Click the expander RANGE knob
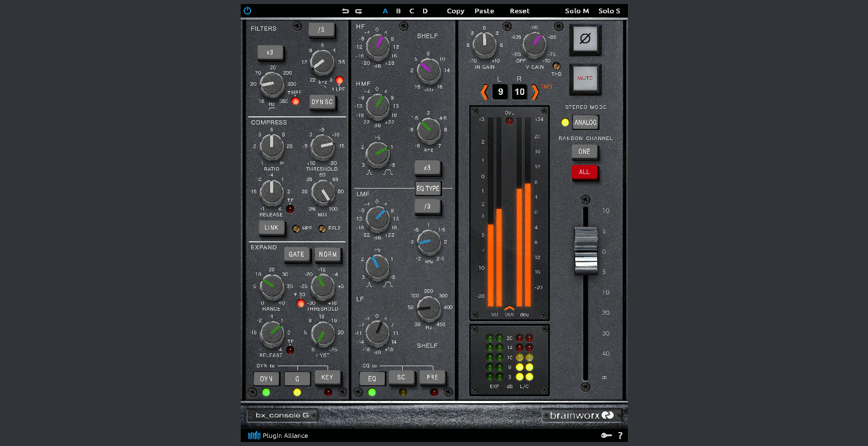The height and width of the screenshot is (446, 868). pyautogui.click(x=271, y=286)
